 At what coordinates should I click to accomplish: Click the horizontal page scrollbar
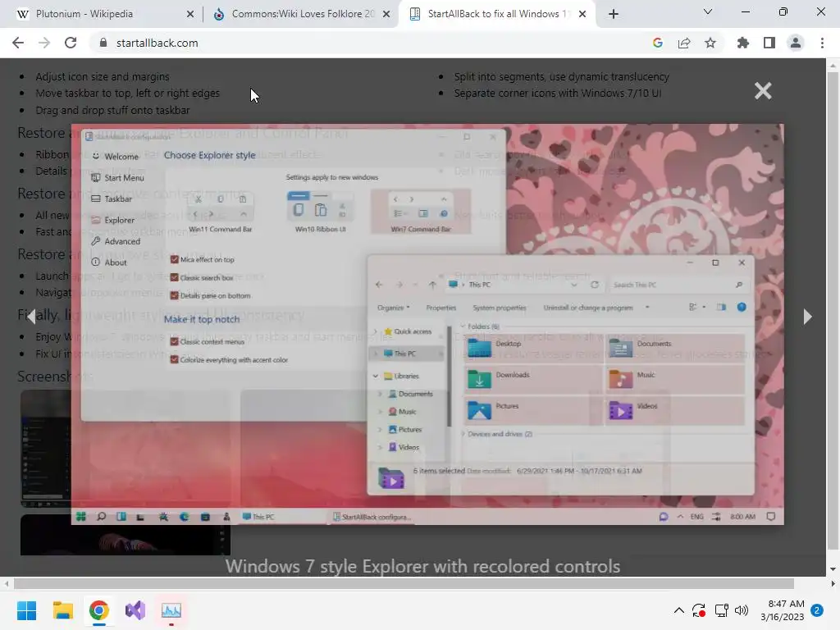click(x=404, y=583)
